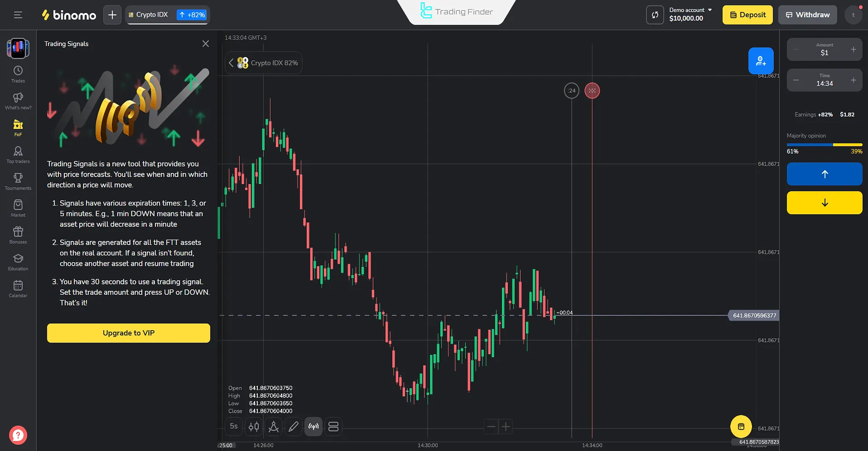
Task: Decrease the trade Amount with minus
Action: (x=796, y=49)
